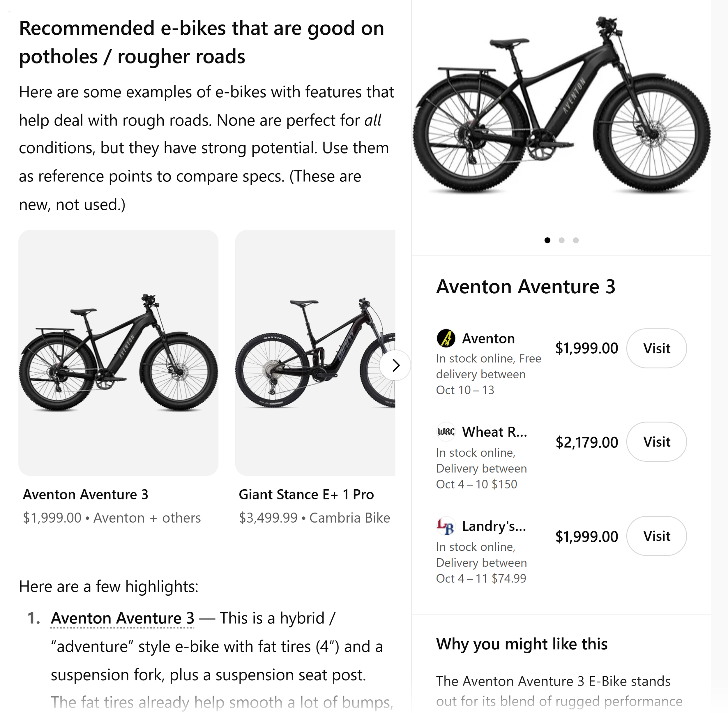728x713 pixels.
Task: Click the Aventon seller name
Action: click(x=488, y=338)
